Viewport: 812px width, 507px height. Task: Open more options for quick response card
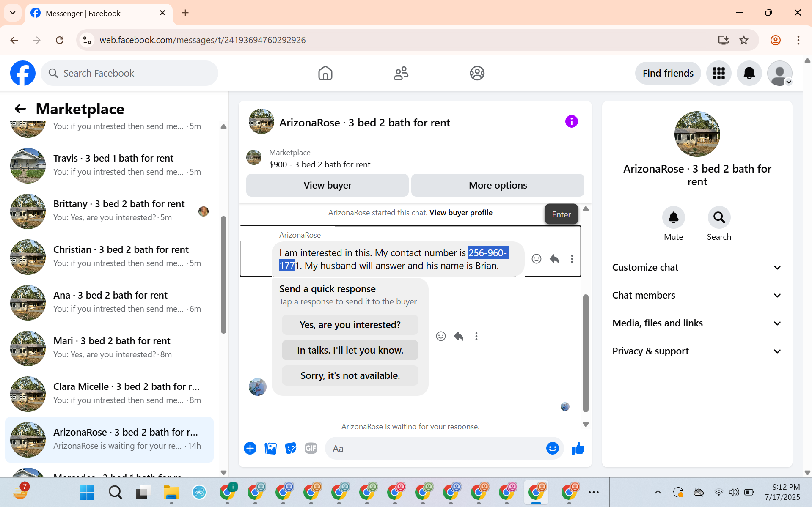click(x=476, y=336)
